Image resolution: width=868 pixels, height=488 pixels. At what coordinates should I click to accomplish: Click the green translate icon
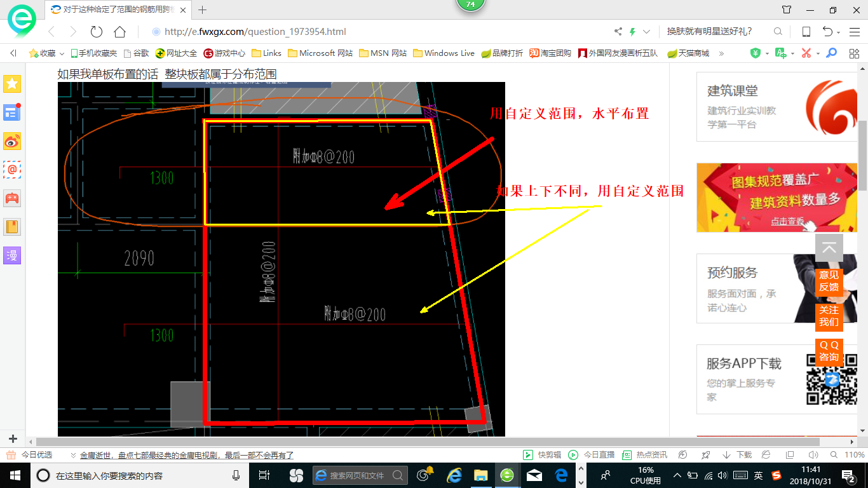[x=781, y=53]
